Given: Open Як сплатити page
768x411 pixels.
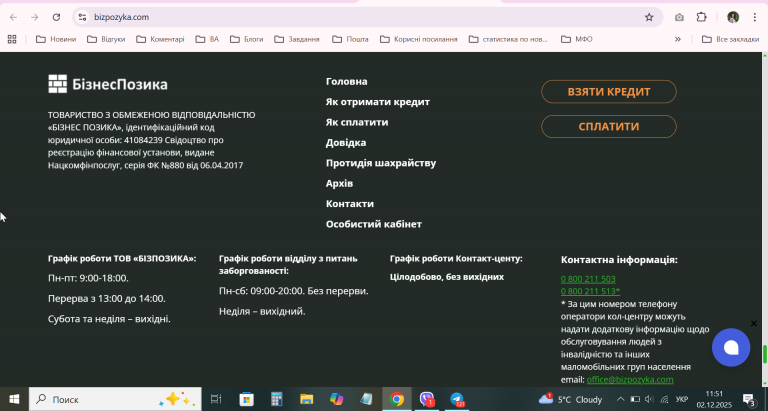Looking at the screenshot, I should [x=357, y=122].
